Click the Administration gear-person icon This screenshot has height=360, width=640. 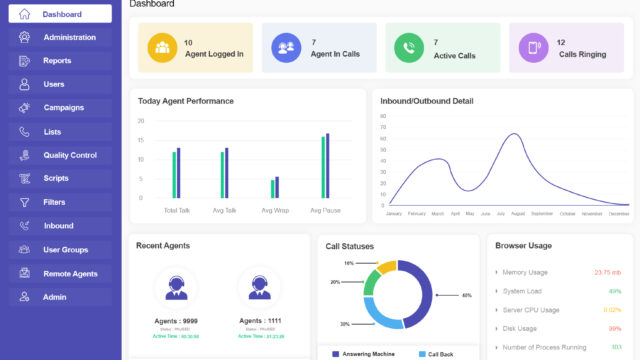pos(24,37)
